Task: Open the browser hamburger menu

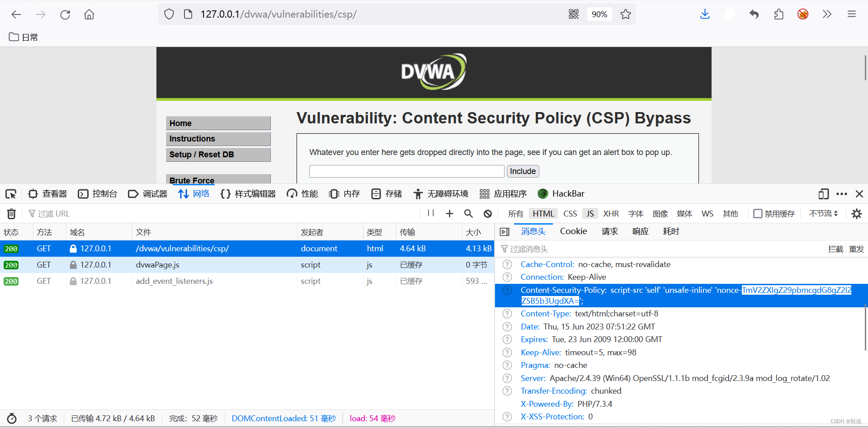Action: coord(852,14)
